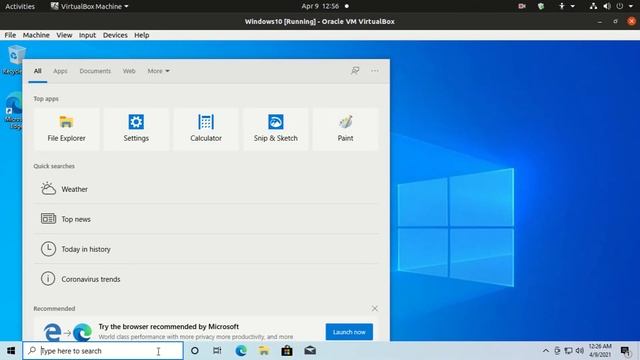Click the Windows volume tray icon
This screenshot has width=640, height=360.
(580, 351)
